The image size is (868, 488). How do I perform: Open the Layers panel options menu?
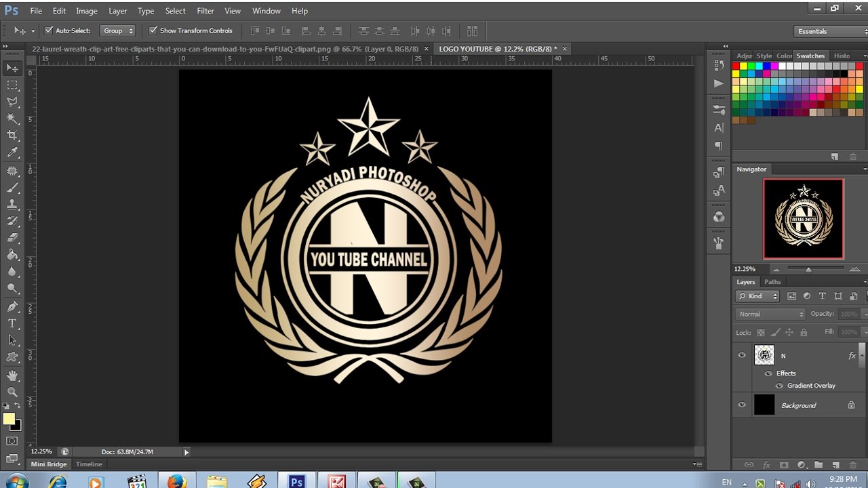point(865,282)
